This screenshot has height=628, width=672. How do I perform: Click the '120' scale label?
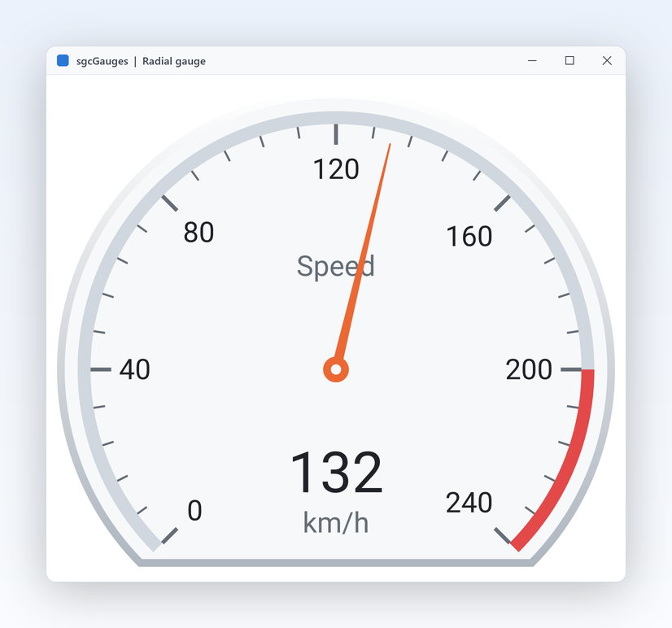tap(336, 169)
